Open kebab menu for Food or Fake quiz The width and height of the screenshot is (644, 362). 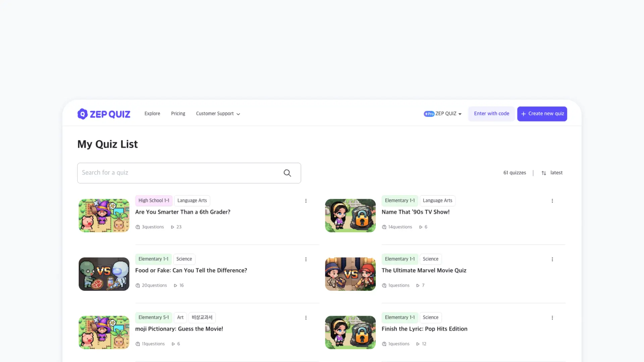(x=306, y=259)
